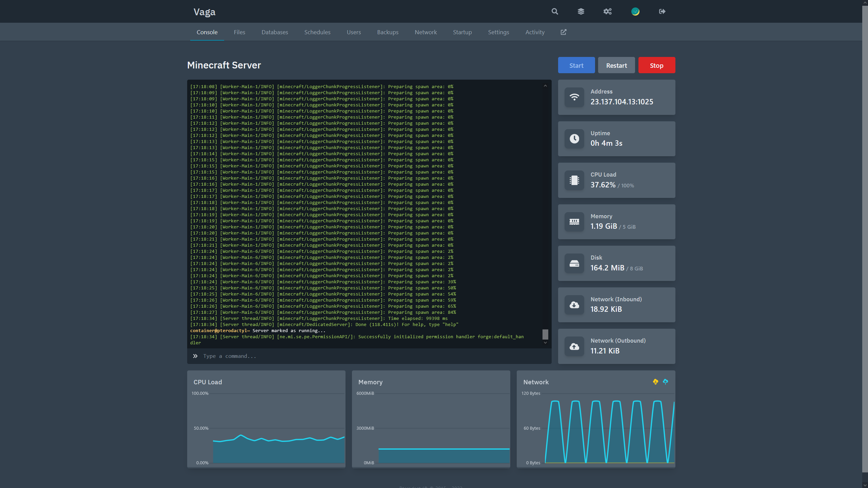Click the yellow inbound cloud icon on Network chart

tap(655, 382)
